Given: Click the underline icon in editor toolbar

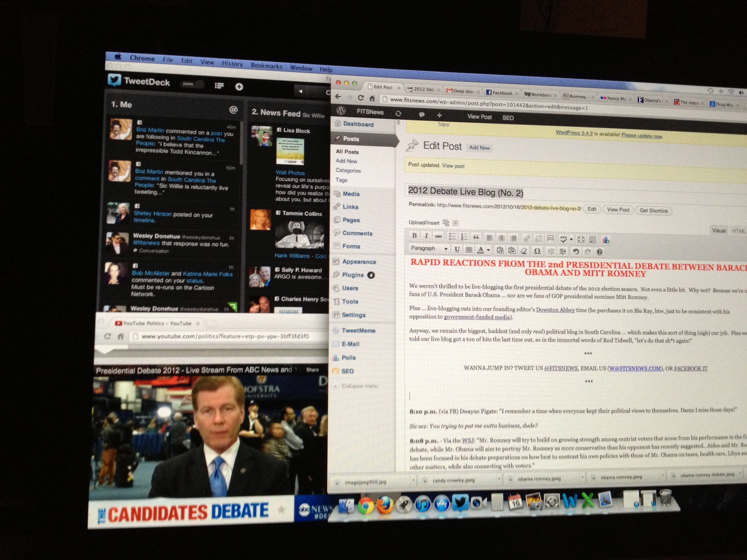Looking at the screenshot, I should 456,249.
